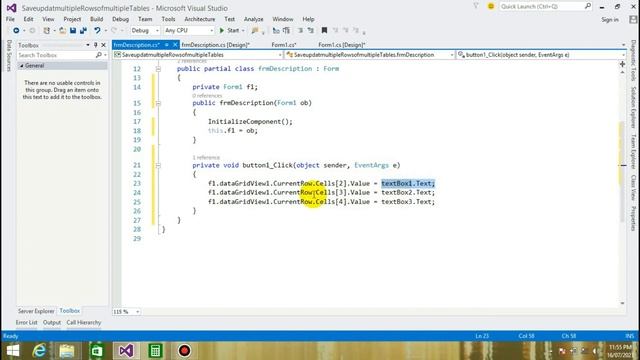Open the Toolbox window options dropdown arrow

(88, 45)
